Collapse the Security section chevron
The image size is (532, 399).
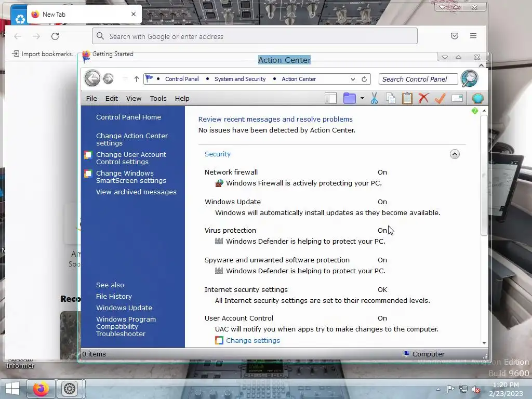click(455, 154)
